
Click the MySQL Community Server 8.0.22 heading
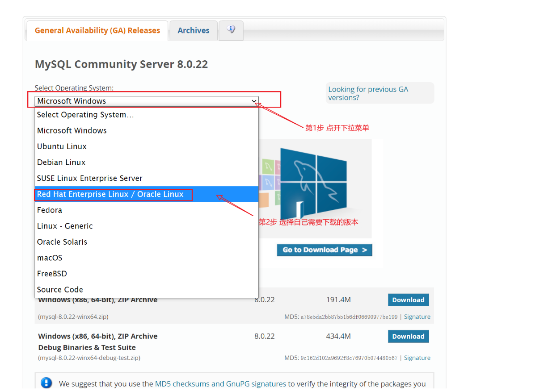pos(121,64)
